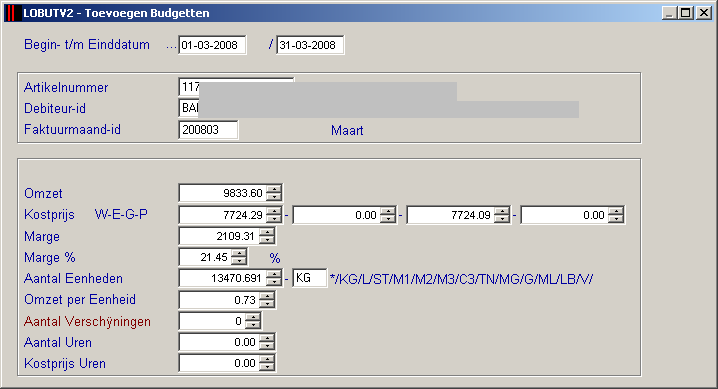Click the Kostprijs field showing 7724.09
Screen dimensions: 718x389
[451, 215]
